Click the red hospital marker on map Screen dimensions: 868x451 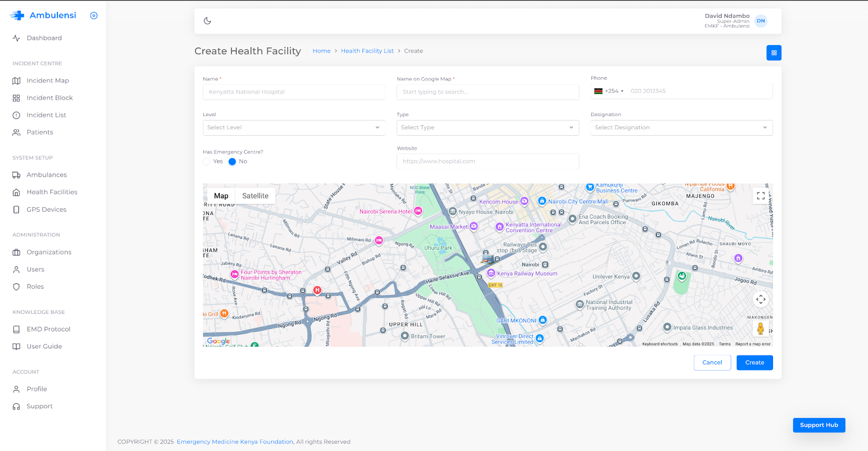point(317,290)
